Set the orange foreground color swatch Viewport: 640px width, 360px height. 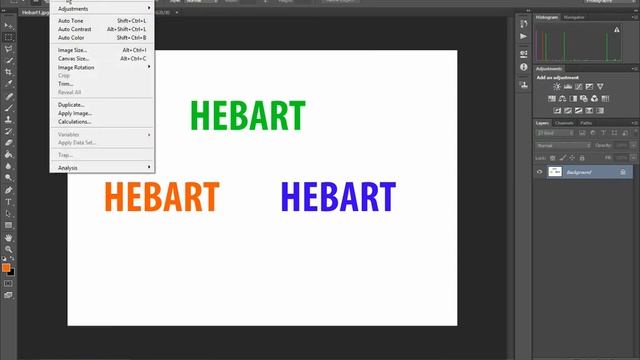tap(6, 268)
